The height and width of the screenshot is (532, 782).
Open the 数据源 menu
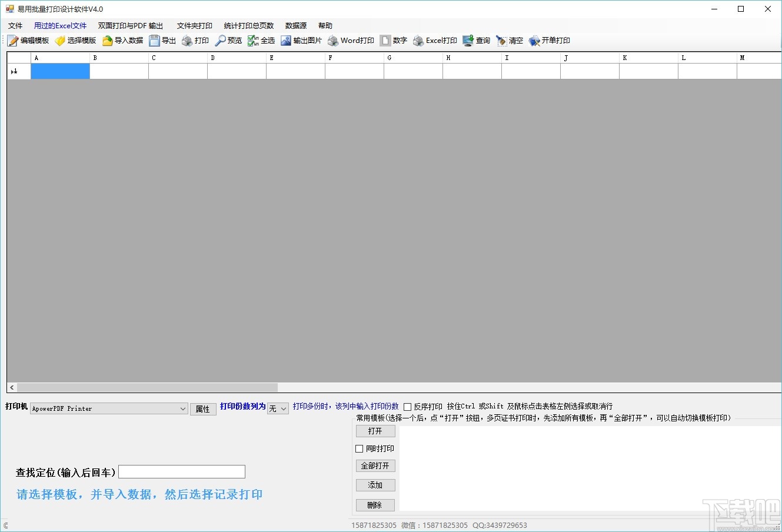point(295,25)
